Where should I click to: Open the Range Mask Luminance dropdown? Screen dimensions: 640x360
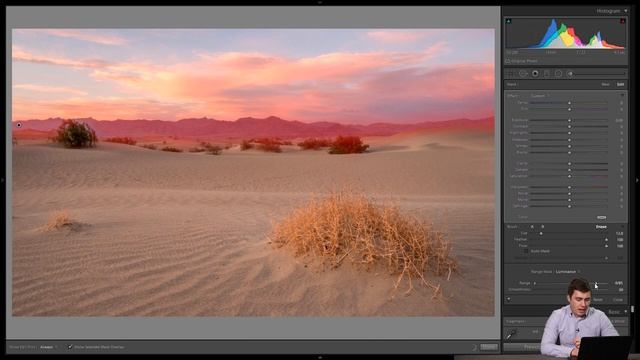(x=568, y=272)
